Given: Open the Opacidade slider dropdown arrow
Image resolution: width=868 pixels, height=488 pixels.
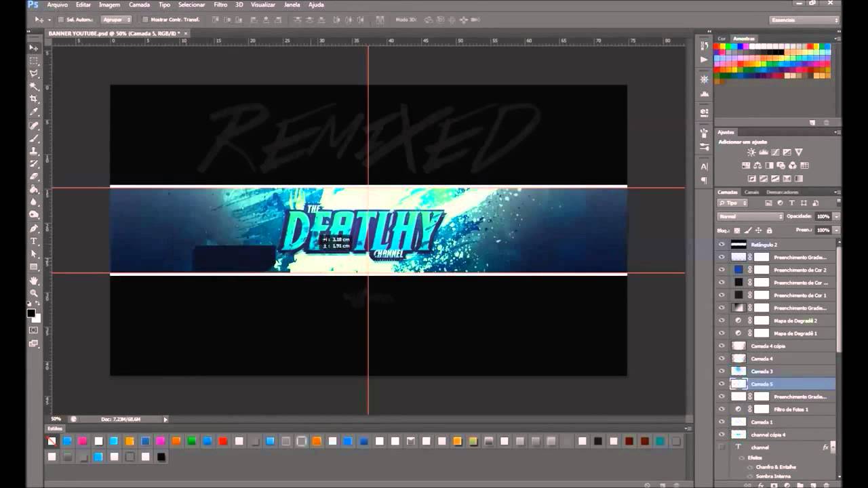Looking at the screenshot, I should 837,216.
